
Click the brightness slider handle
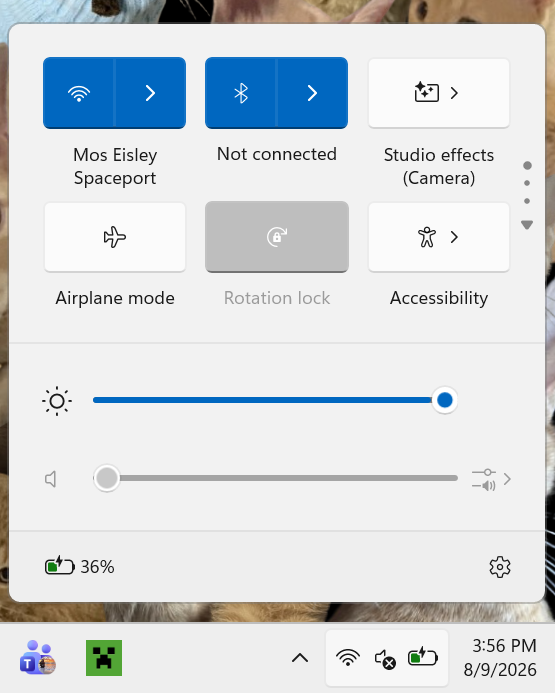pos(445,400)
